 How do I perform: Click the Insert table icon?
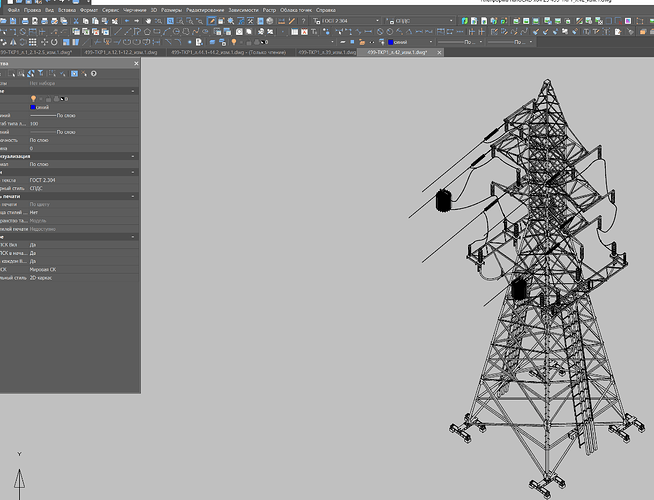tap(294, 31)
